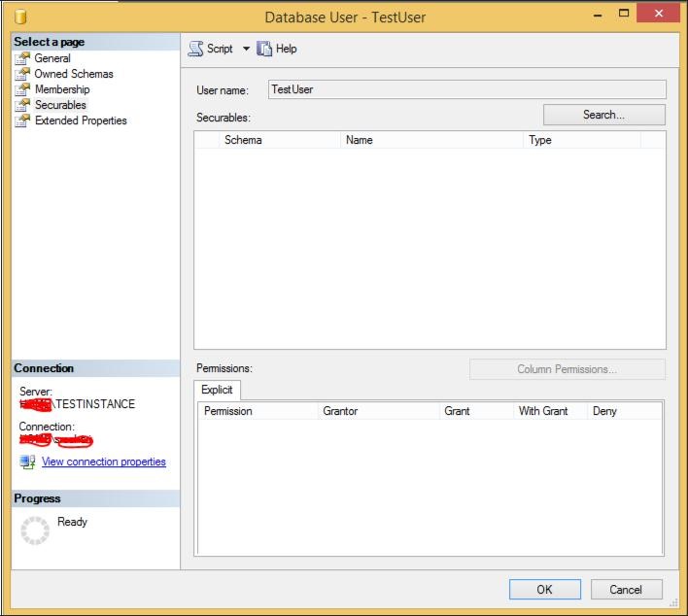Open View connection properties link

[x=104, y=462]
